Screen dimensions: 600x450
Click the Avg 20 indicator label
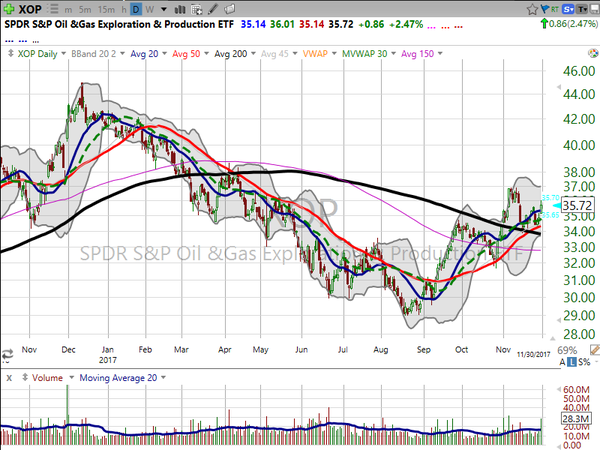tap(144, 54)
